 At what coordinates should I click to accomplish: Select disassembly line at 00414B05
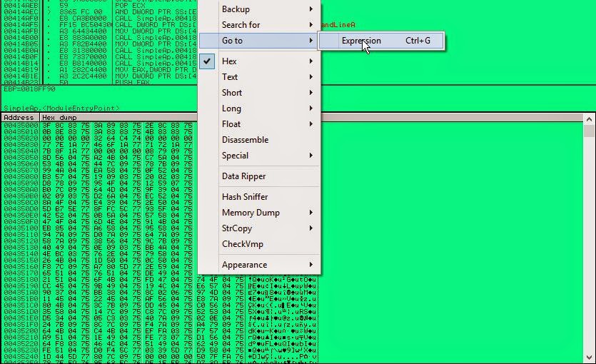pyautogui.click(x=100, y=44)
